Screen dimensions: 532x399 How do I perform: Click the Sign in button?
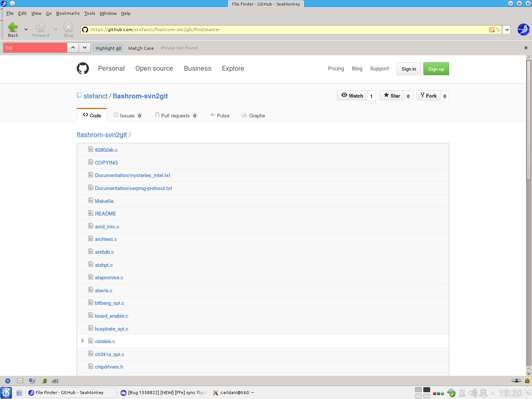[x=409, y=69]
